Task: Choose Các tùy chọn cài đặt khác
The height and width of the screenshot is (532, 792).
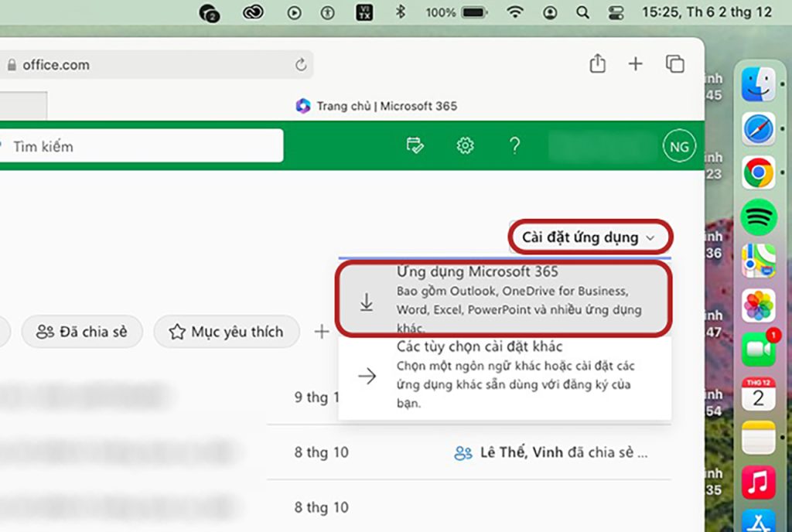Action: pos(504,375)
